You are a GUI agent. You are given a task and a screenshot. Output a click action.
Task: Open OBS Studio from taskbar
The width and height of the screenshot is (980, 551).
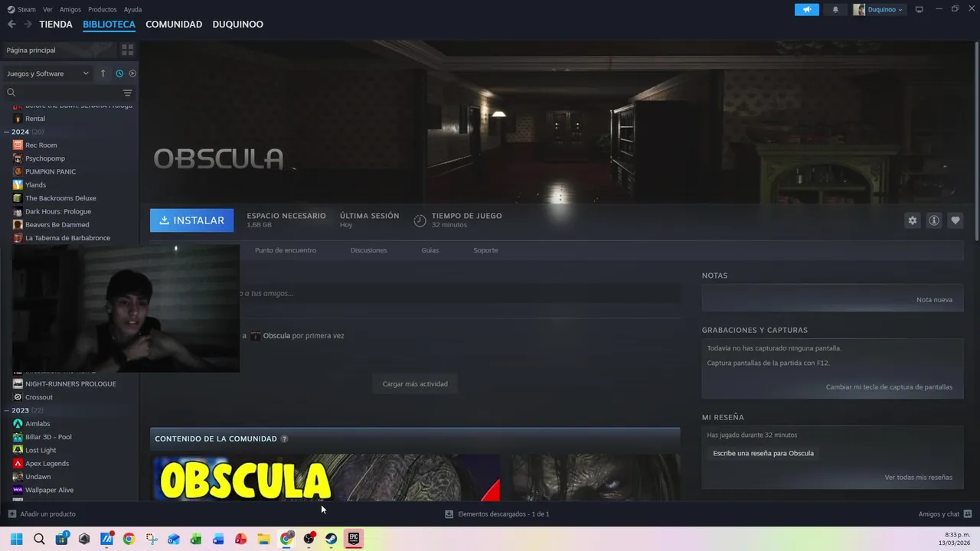tap(309, 539)
